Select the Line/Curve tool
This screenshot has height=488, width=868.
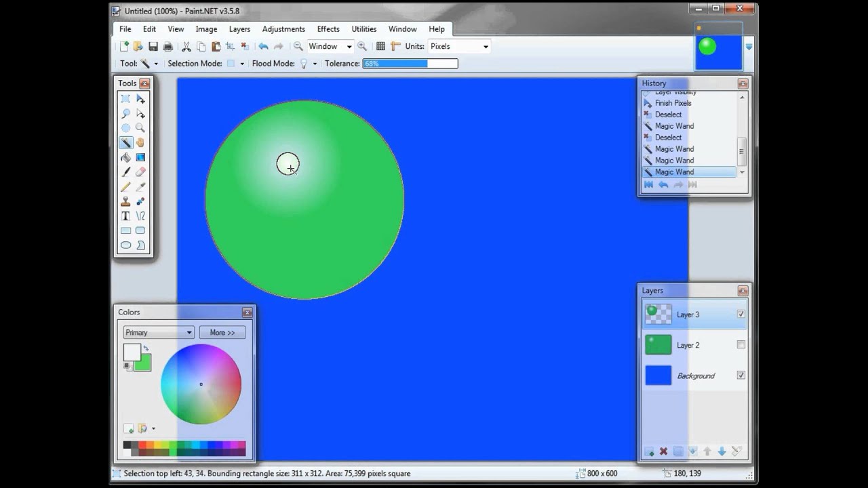(x=140, y=216)
